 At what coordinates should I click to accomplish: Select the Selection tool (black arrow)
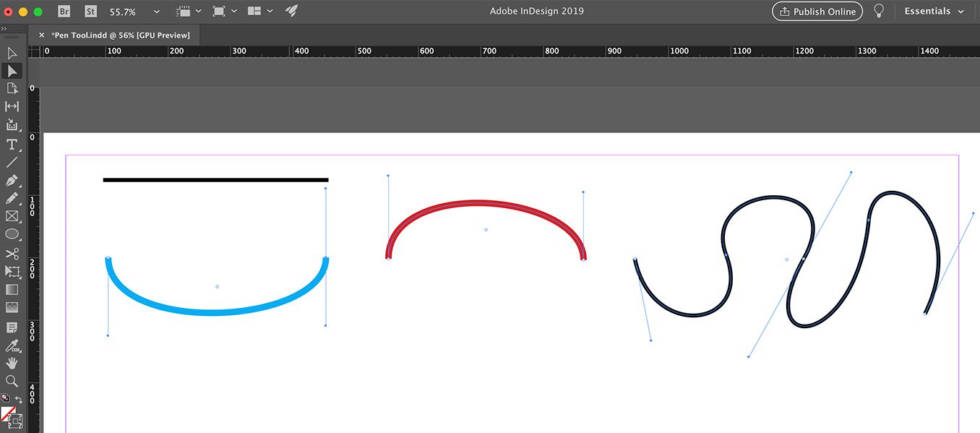tap(12, 53)
